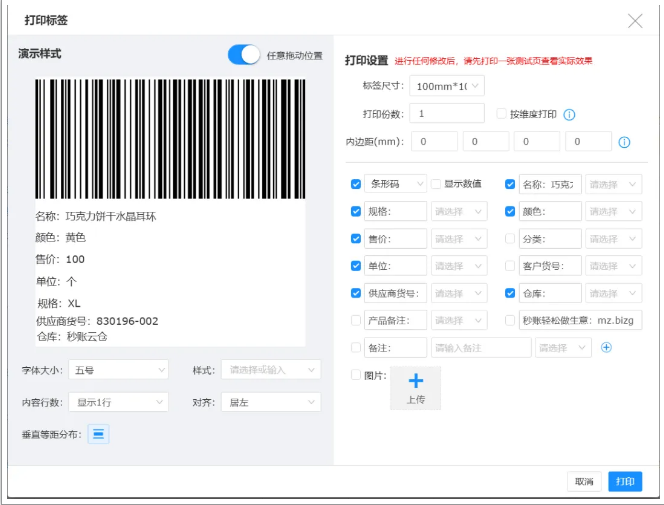This screenshot has height=505, width=664.
Task: Check the 客户货号 checkbox
Action: coord(510,265)
